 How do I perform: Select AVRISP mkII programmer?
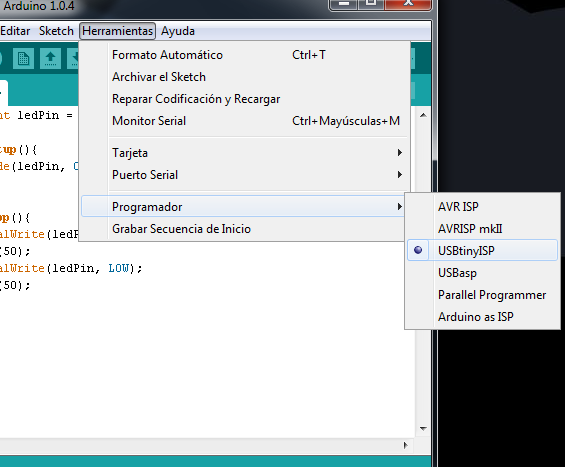[482, 229]
